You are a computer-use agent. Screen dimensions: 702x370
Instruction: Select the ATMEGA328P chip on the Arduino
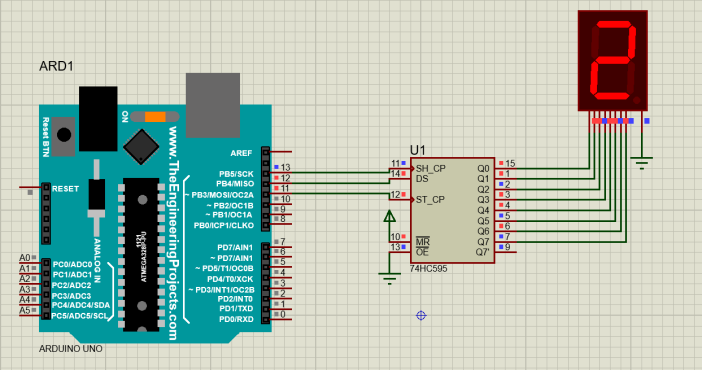tap(141, 254)
